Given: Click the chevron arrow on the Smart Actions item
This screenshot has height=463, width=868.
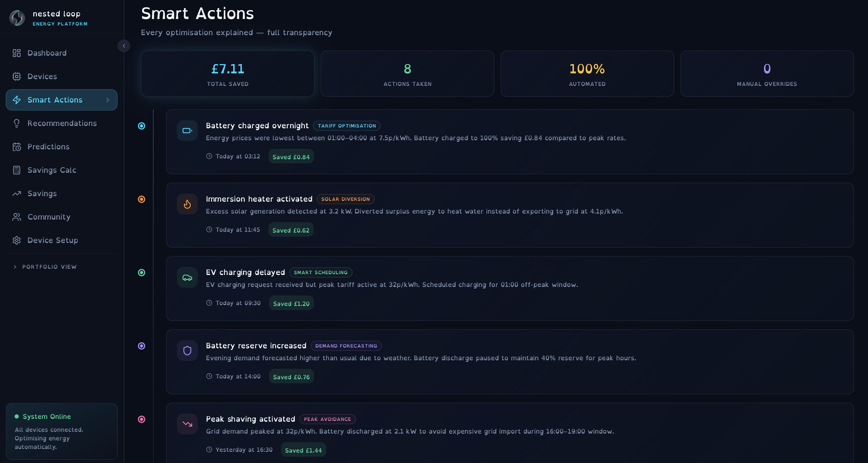Looking at the screenshot, I should 108,100.
